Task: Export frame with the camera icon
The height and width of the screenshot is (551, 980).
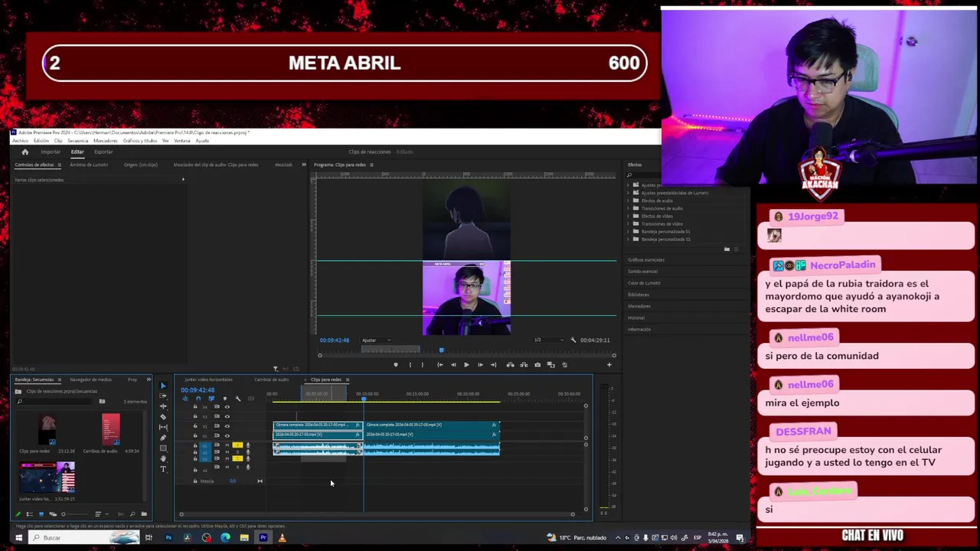Action: [537, 365]
